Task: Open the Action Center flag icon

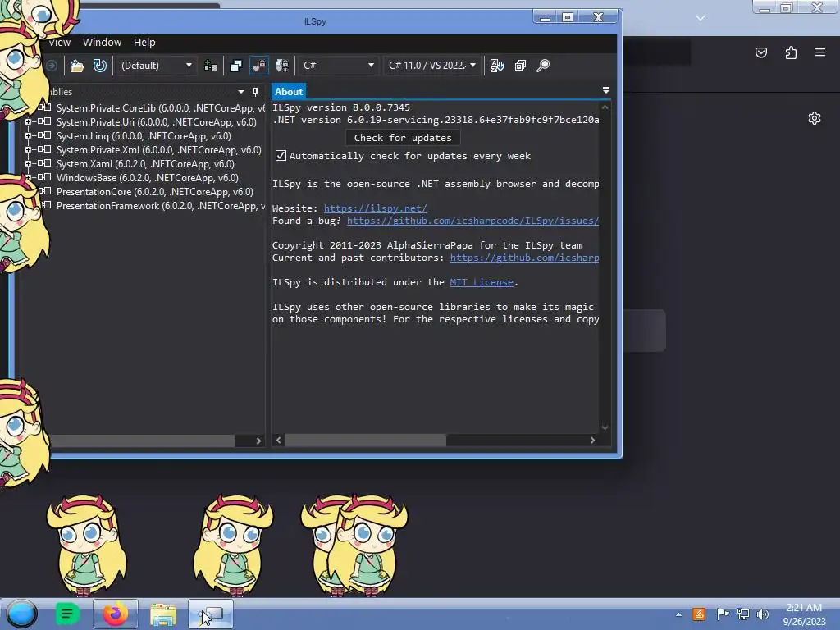Action: (x=723, y=614)
